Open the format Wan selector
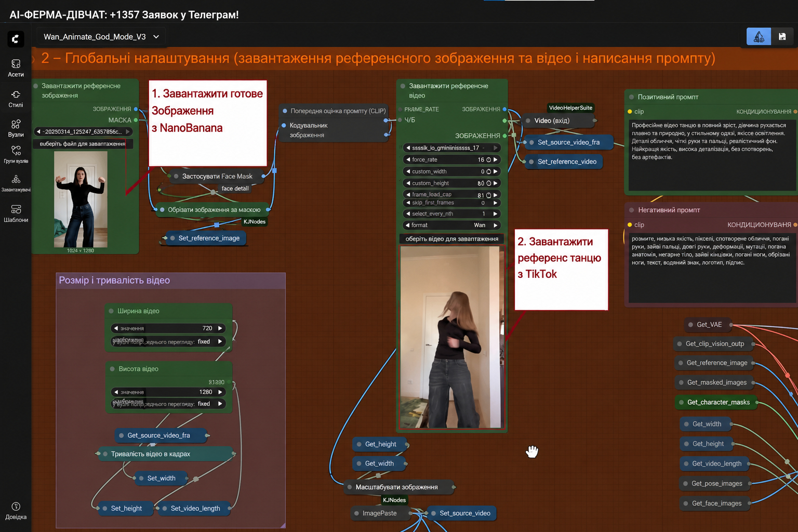This screenshot has width=798, height=532. (x=451, y=225)
